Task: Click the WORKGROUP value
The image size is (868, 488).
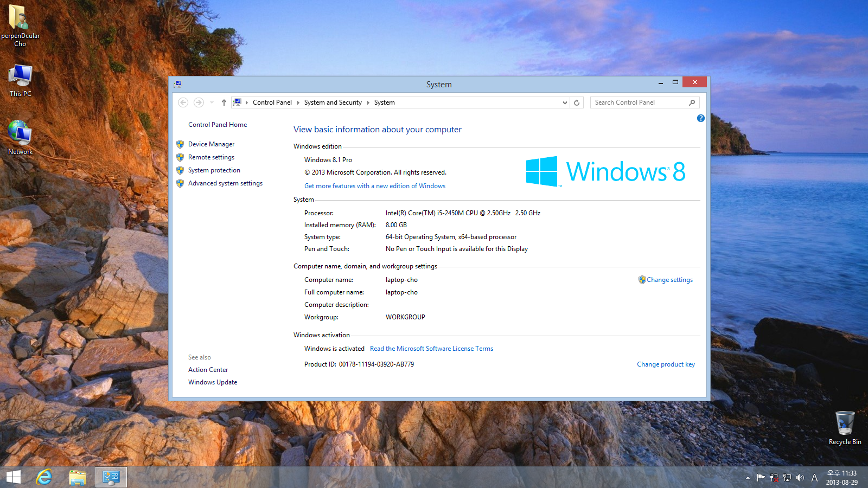Action: (405, 317)
